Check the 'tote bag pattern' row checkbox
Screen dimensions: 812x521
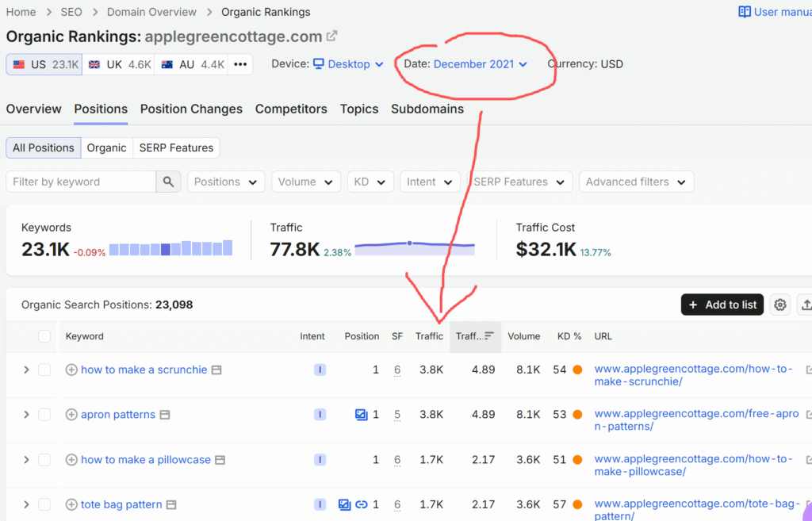tap(44, 504)
